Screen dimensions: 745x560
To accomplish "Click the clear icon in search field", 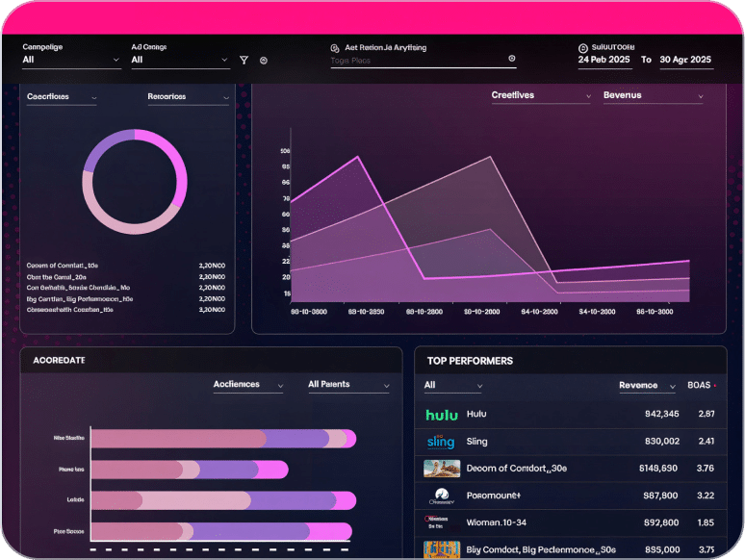I will coord(512,59).
